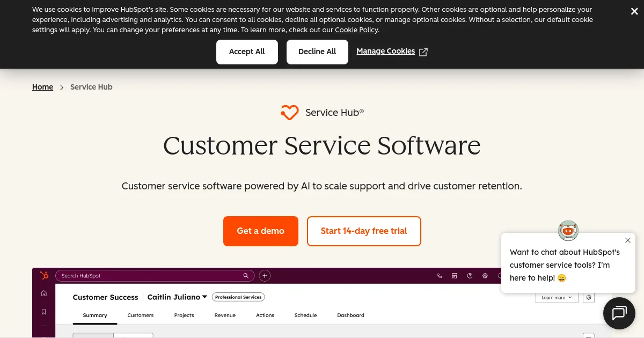
Task: Click the Service Hub breadcrumb text
Action: coord(91,87)
